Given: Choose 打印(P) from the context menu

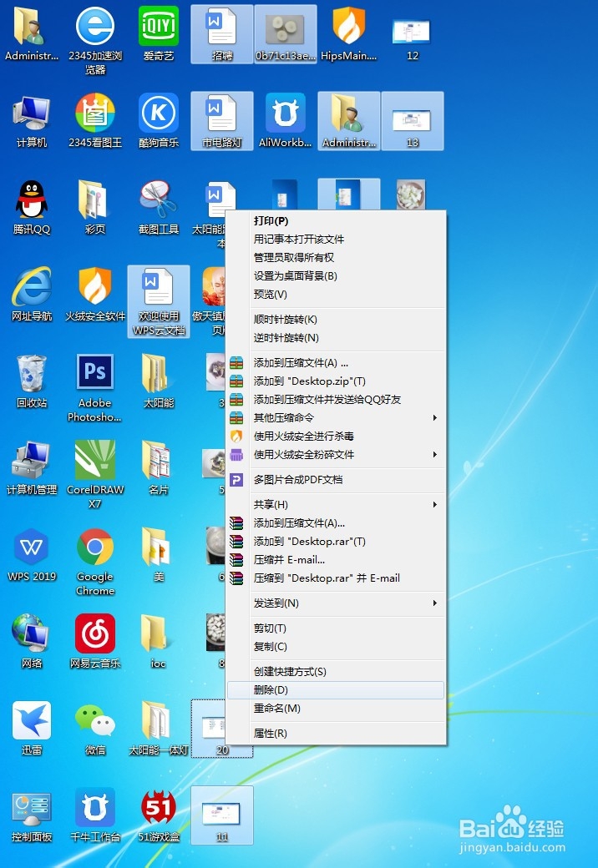Looking at the screenshot, I should [336, 221].
